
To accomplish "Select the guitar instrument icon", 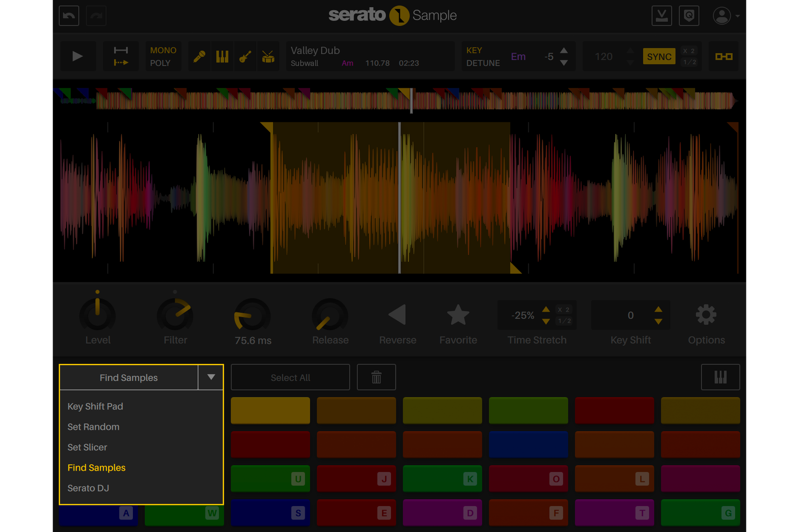I will [245, 56].
